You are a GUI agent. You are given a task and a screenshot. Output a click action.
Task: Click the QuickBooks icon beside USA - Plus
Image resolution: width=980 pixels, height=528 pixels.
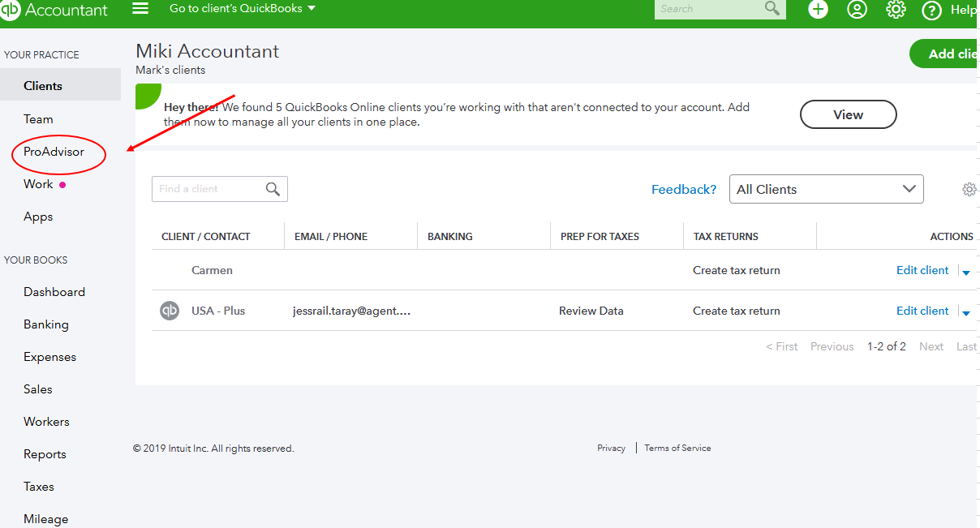click(x=170, y=311)
